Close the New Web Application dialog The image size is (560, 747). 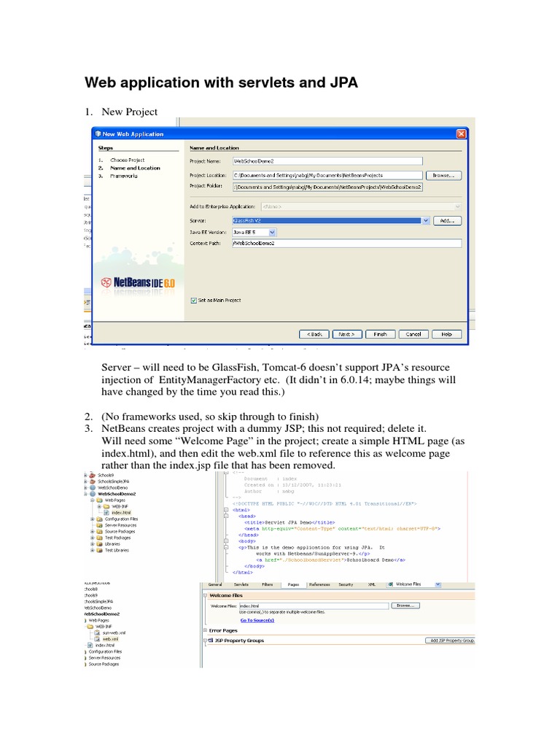pyautogui.click(x=461, y=134)
